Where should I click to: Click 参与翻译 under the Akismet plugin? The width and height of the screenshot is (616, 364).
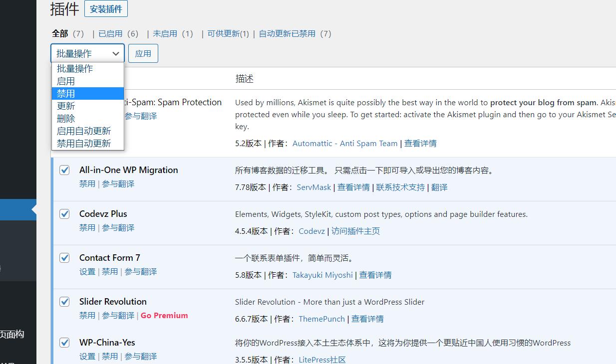point(141,116)
